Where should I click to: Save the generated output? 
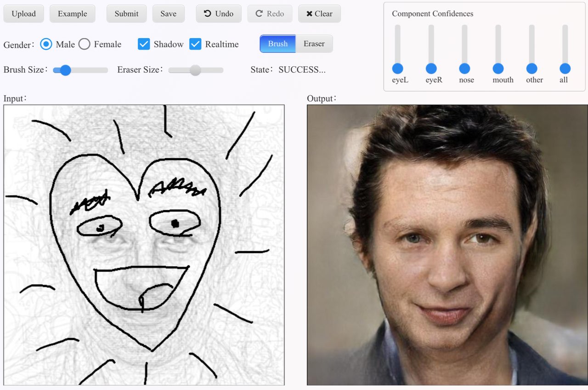[x=168, y=14]
